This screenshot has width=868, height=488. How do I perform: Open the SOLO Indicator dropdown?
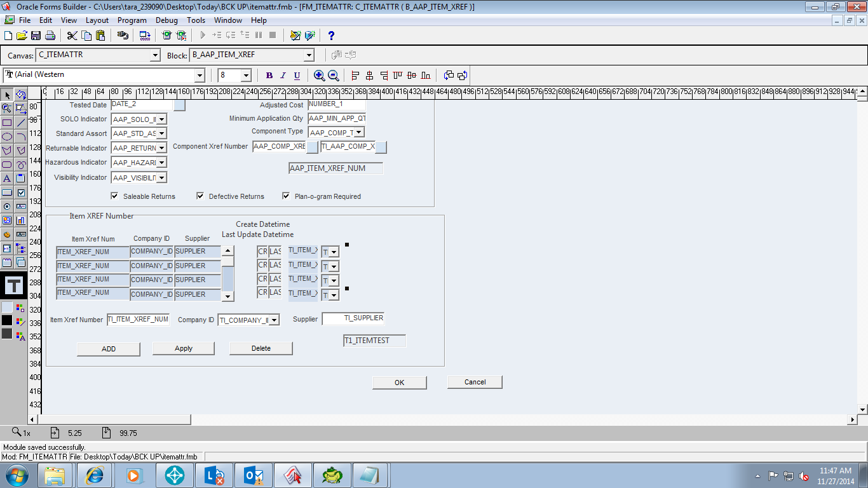(161, 119)
